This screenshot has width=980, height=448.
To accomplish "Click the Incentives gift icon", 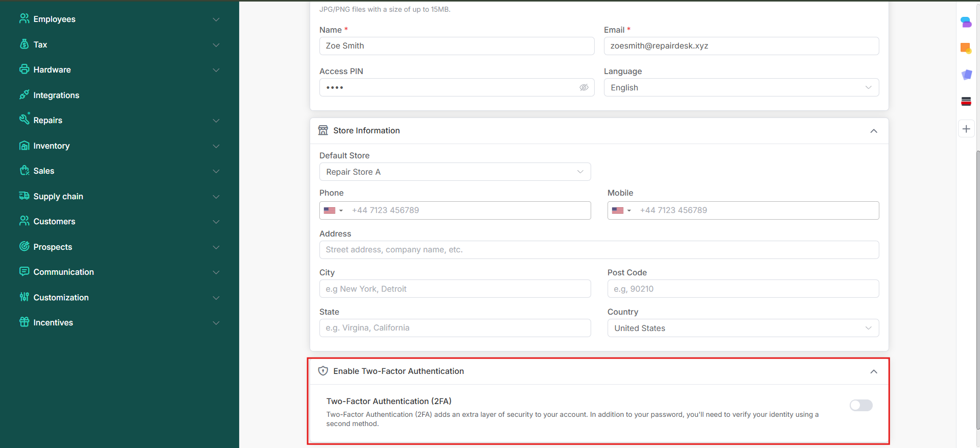I will tap(24, 322).
